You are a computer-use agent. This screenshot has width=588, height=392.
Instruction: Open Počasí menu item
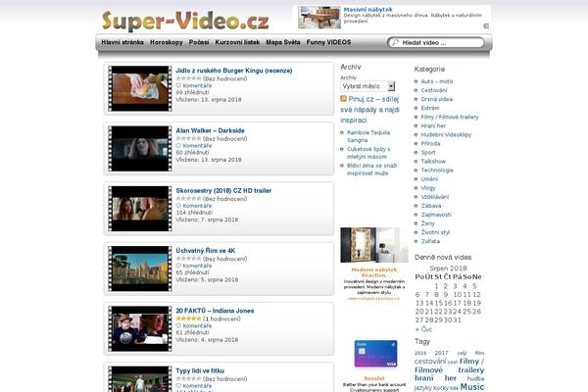(x=199, y=42)
